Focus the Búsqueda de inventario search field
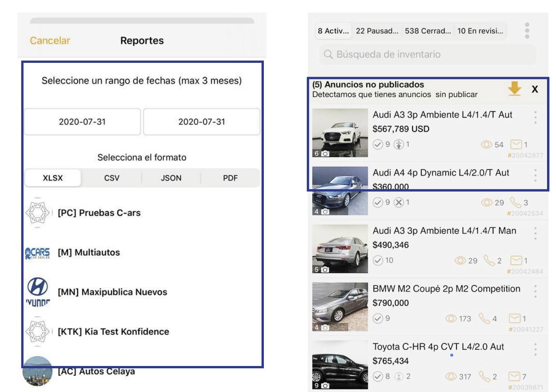Screen dimensions: 556x392 click(x=428, y=54)
